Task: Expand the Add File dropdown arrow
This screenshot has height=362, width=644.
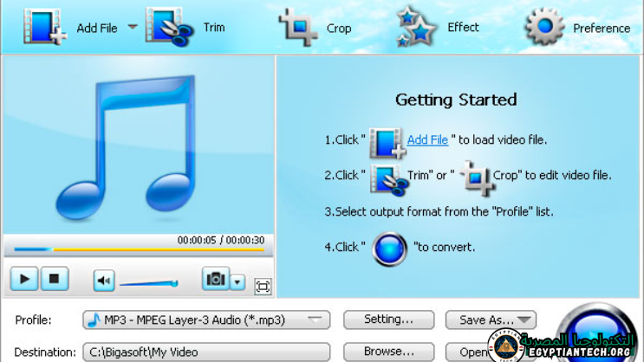Action: pos(133,27)
